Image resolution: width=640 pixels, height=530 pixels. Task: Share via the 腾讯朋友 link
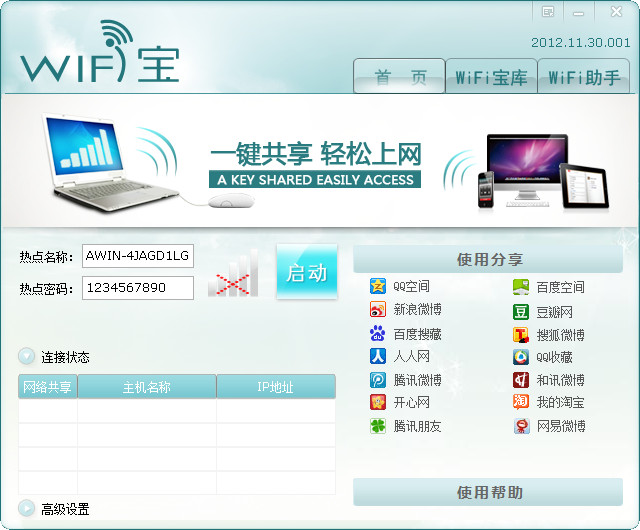pyautogui.click(x=418, y=426)
